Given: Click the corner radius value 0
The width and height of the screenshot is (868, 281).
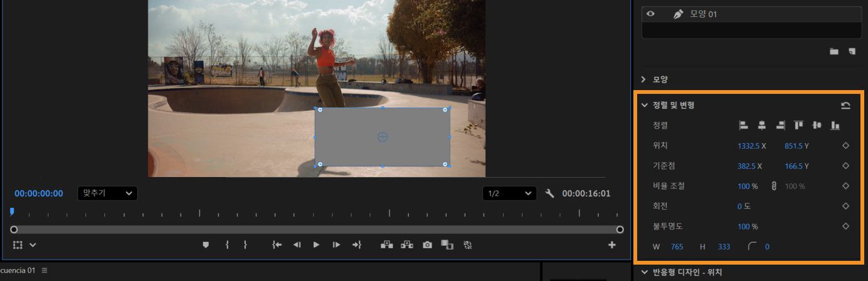Looking at the screenshot, I should pos(767,246).
